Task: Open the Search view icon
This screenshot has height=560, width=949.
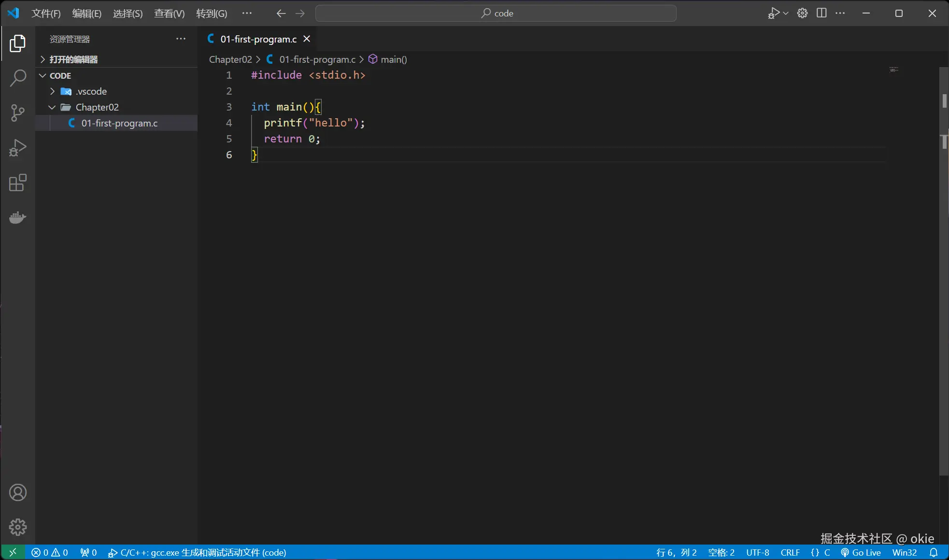Action: pyautogui.click(x=18, y=78)
